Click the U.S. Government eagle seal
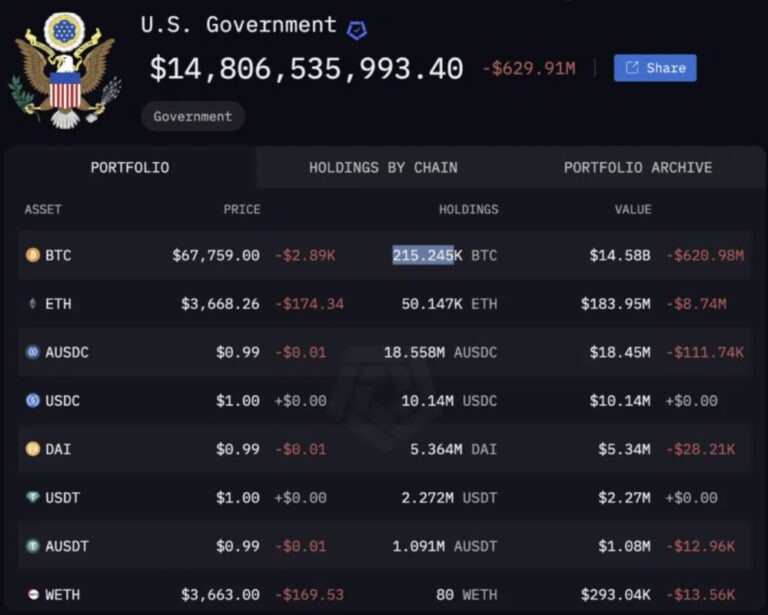 pos(65,70)
